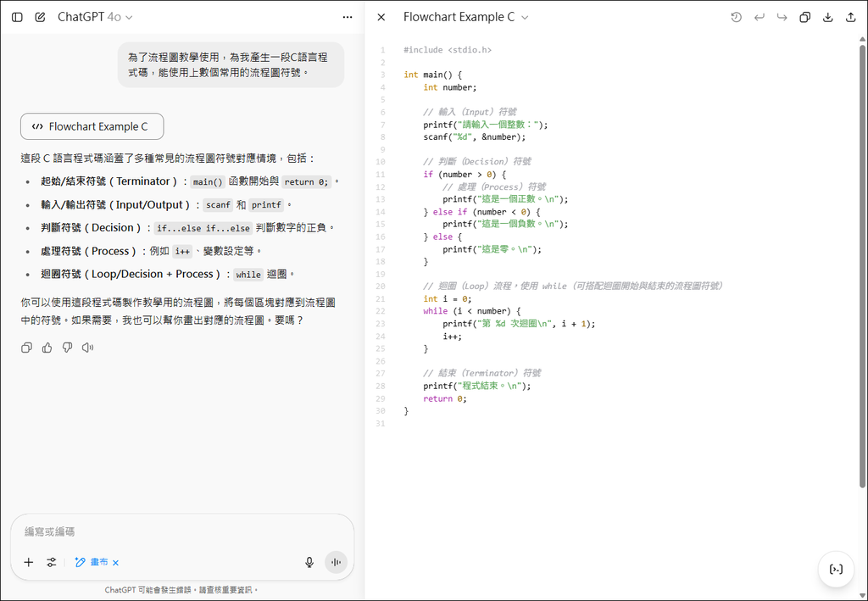This screenshot has width=868, height=601.
Task: Start a new chat with pencil icon
Action: pos(40,17)
